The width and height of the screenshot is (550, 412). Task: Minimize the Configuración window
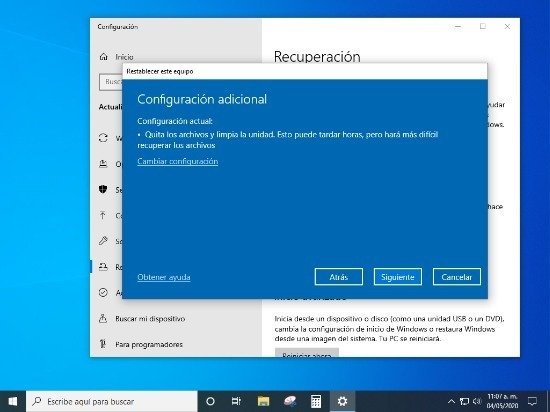[458, 26]
